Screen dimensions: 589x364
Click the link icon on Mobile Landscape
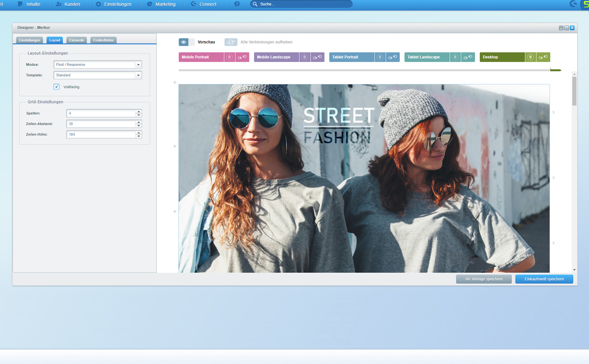click(317, 57)
